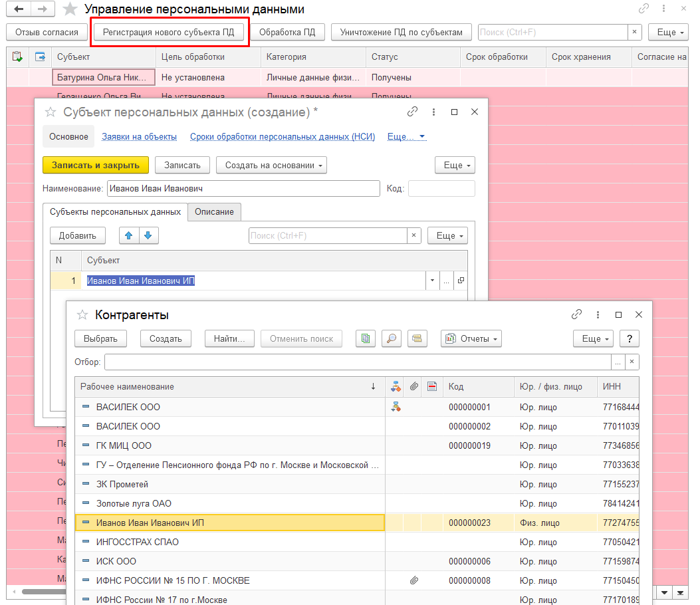Screen dimensions: 700x605
Task: Move subject row up with blue arrow
Action: point(129,235)
